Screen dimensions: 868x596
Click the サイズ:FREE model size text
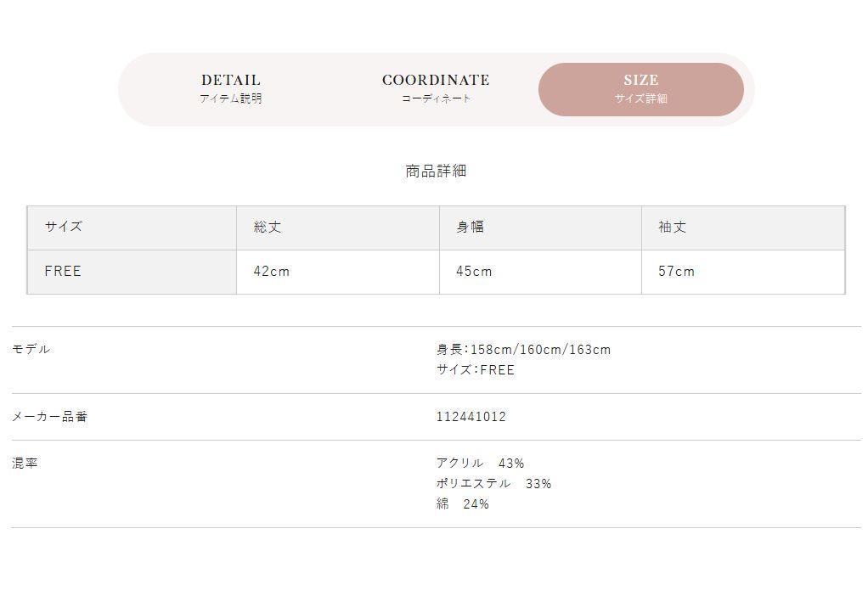(476, 369)
